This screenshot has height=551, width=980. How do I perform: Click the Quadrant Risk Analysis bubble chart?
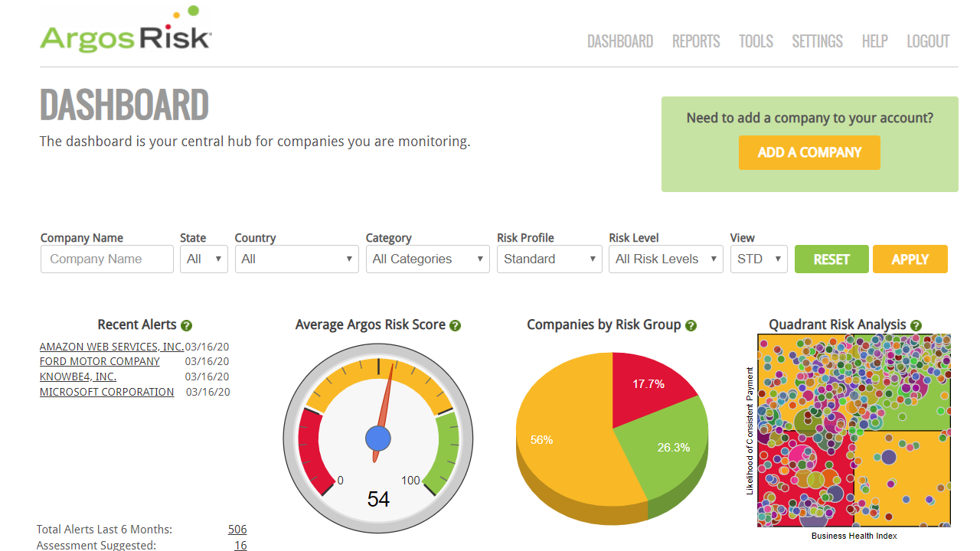854,430
